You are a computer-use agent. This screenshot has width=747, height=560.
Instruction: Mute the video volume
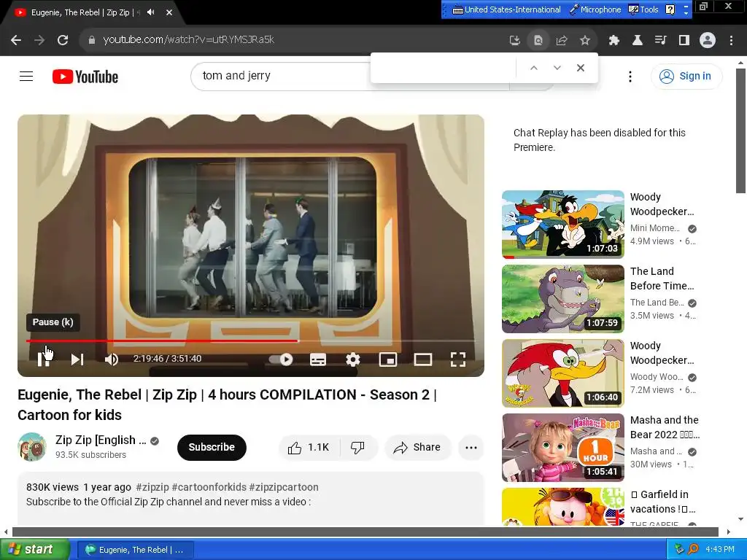coord(111,359)
